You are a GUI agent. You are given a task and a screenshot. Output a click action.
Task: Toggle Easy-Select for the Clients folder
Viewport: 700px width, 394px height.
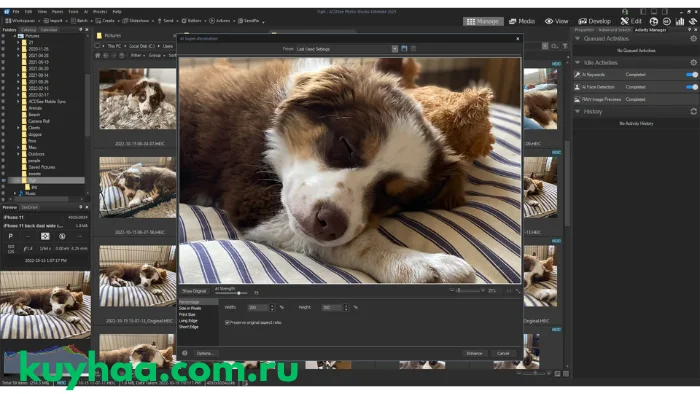tap(4, 128)
